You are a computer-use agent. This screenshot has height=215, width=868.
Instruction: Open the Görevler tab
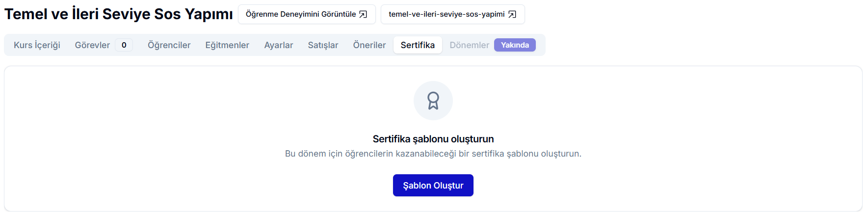pyautogui.click(x=92, y=45)
